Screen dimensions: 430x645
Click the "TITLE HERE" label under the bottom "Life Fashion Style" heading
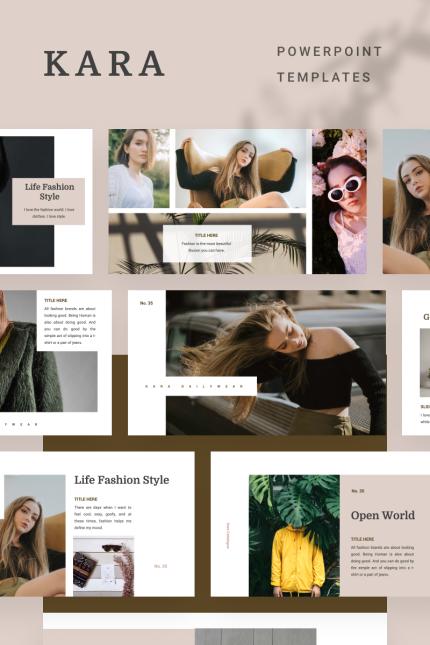(86, 499)
